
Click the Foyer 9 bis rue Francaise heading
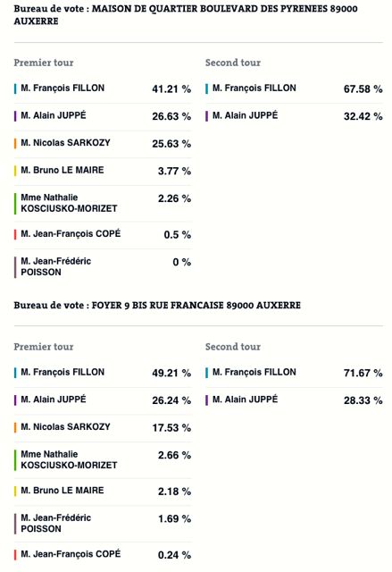pyautogui.click(x=157, y=305)
